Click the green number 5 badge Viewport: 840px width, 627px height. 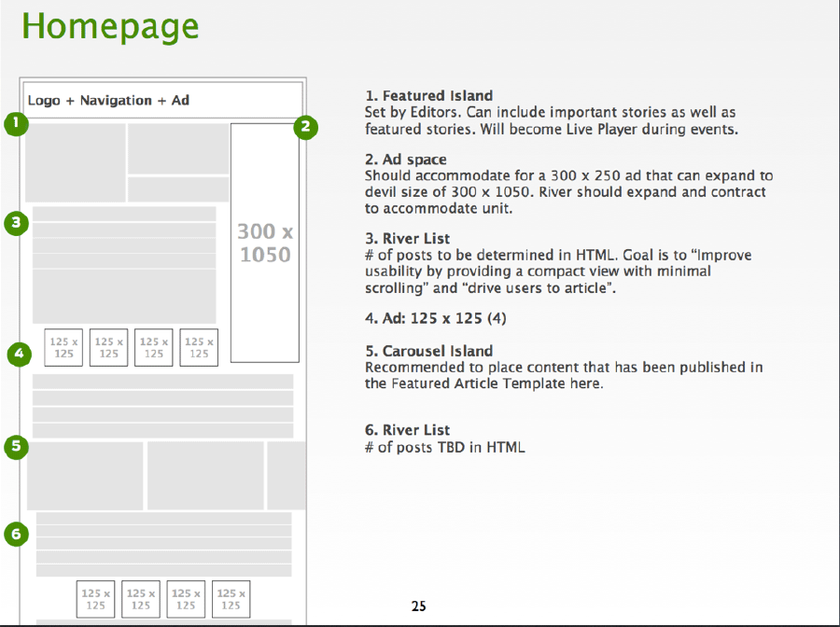[16, 447]
